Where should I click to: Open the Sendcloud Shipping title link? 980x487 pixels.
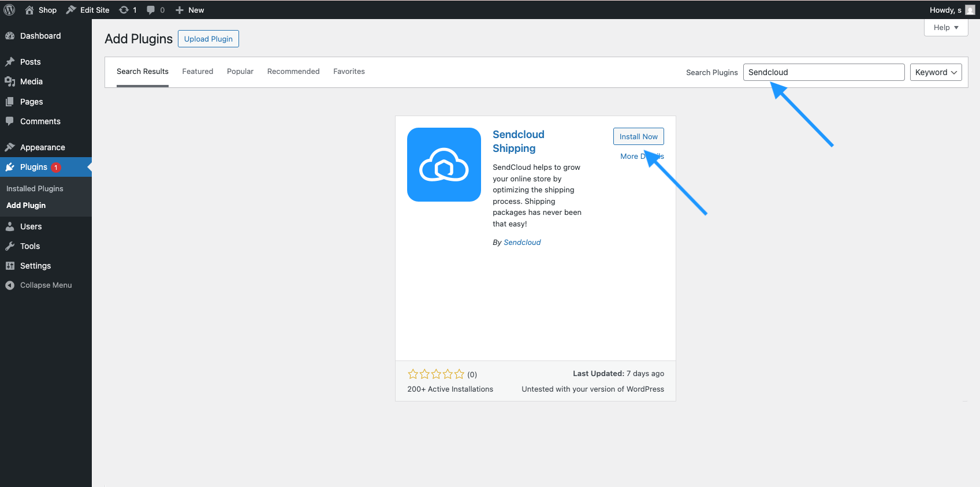pyautogui.click(x=519, y=142)
